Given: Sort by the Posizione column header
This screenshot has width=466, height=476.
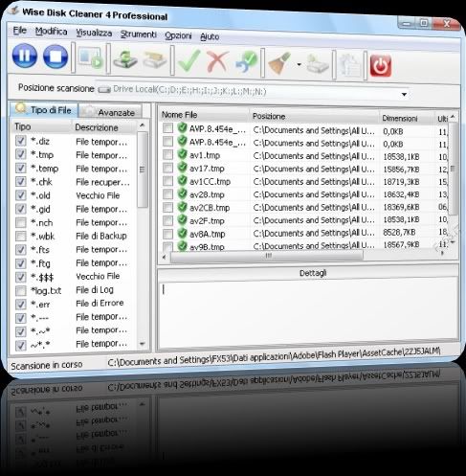Looking at the screenshot, I should click(x=314, y=117).
